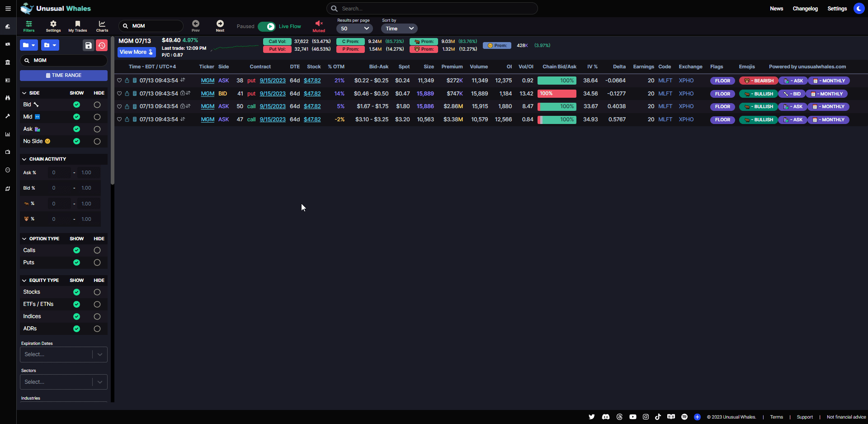The width and height of the screenshot is (868, 424).
Task: Open the whale flow sidebar icon
Action: click(8, 27)
